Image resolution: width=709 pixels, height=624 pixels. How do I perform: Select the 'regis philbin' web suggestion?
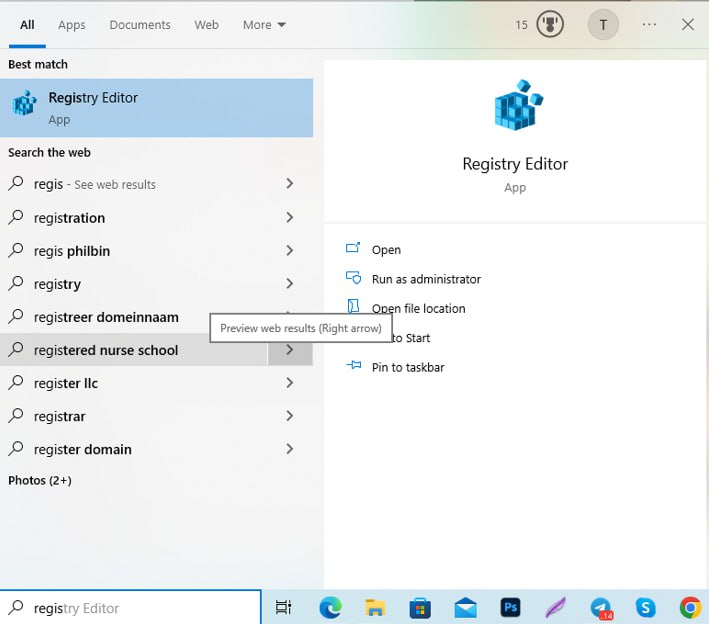134,251
